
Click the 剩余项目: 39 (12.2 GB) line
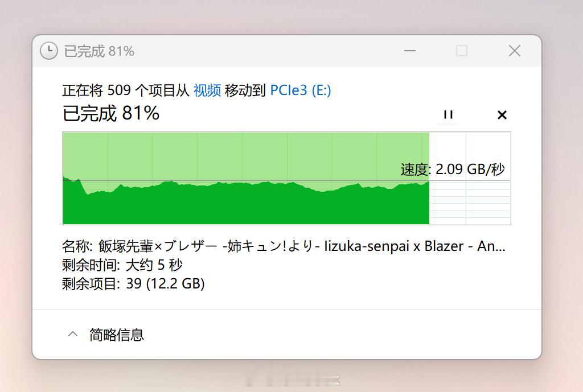pos(133,283)
